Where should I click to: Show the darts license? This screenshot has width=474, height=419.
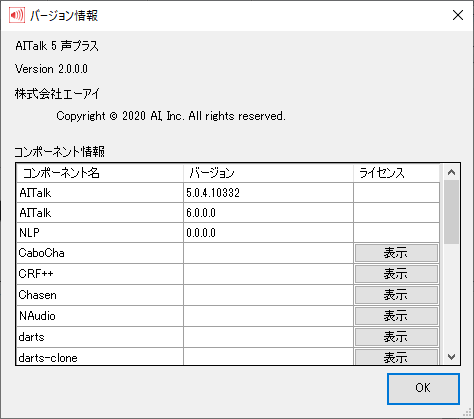coord(396,337)
